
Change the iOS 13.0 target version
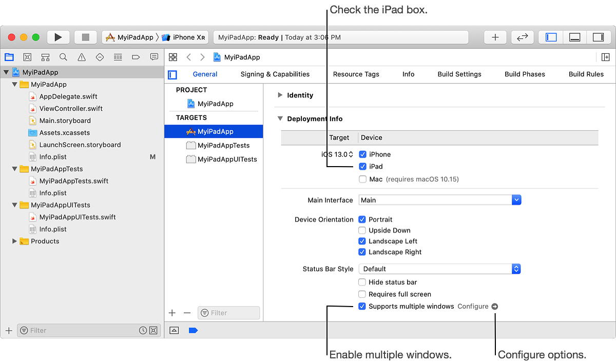click(x=337, y=154)
